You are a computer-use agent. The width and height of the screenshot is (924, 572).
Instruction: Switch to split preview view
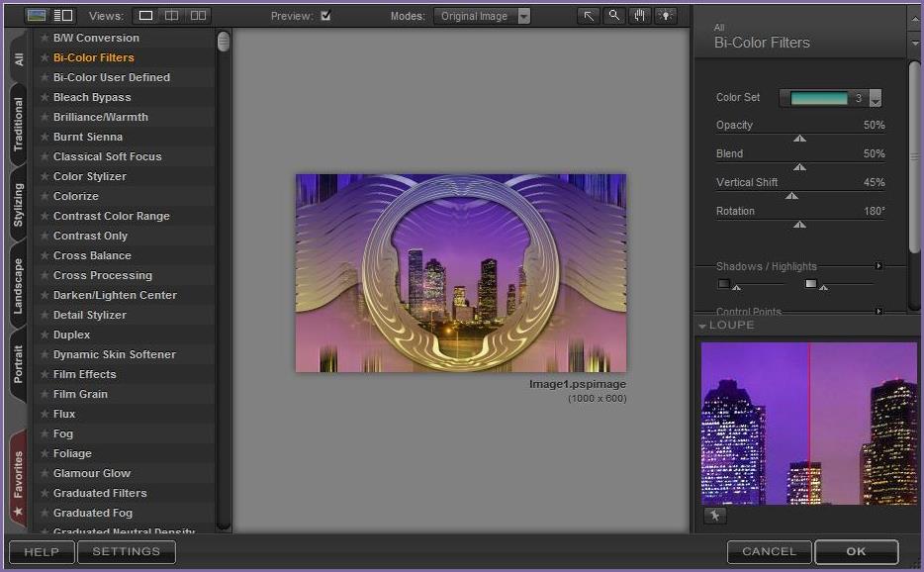[171, 16]
